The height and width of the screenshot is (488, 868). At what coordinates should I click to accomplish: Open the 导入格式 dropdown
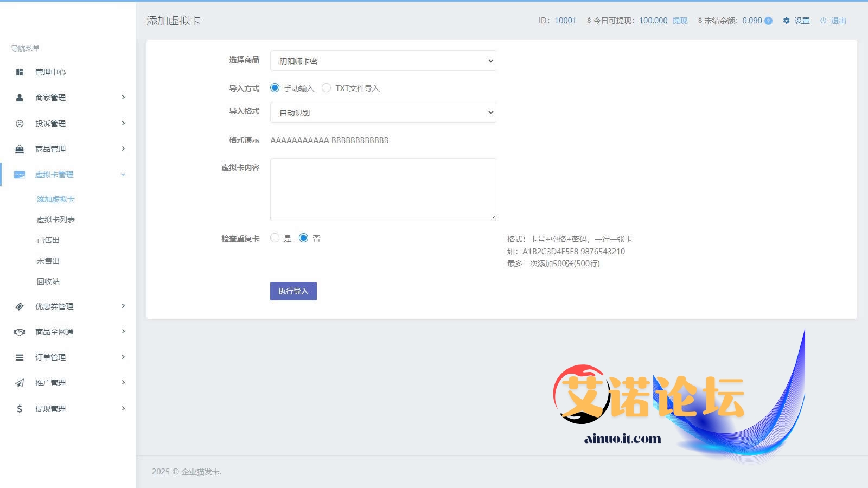tap(383, 112)
